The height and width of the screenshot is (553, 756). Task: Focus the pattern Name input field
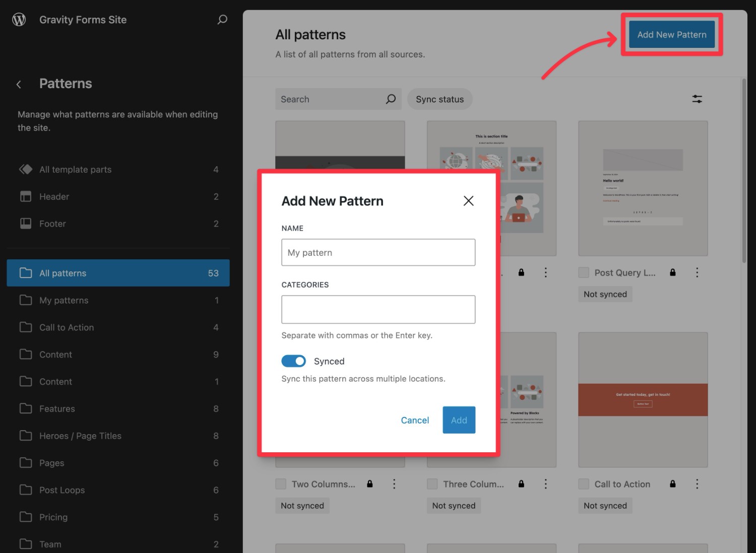click(x=379, y=252)
